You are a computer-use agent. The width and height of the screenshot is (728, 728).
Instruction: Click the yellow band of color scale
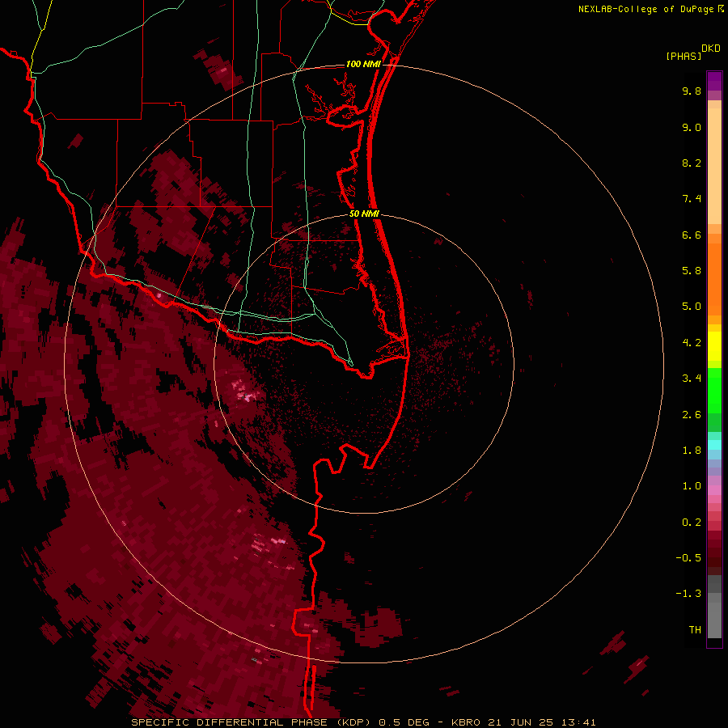[714, 346]
